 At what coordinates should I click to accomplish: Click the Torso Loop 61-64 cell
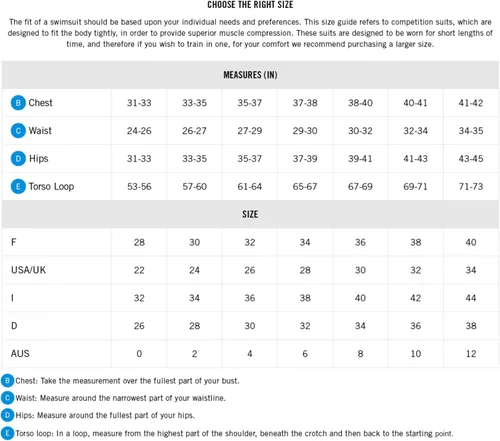click(250, 186)
